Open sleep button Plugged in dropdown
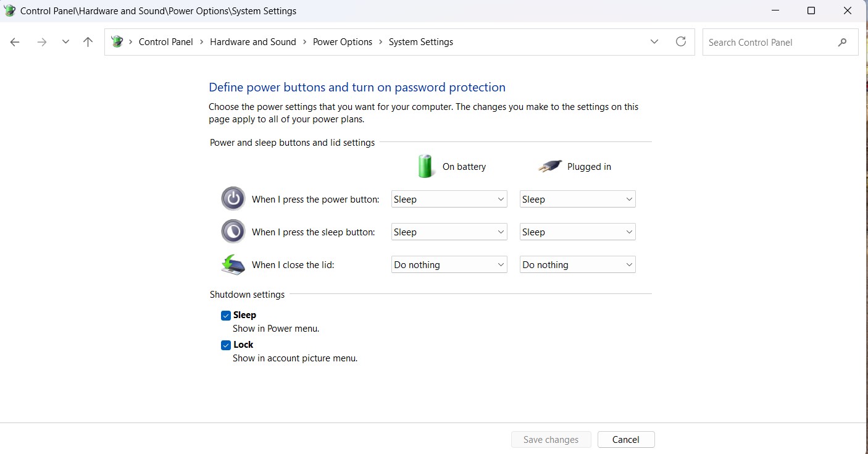 point(577,232)
